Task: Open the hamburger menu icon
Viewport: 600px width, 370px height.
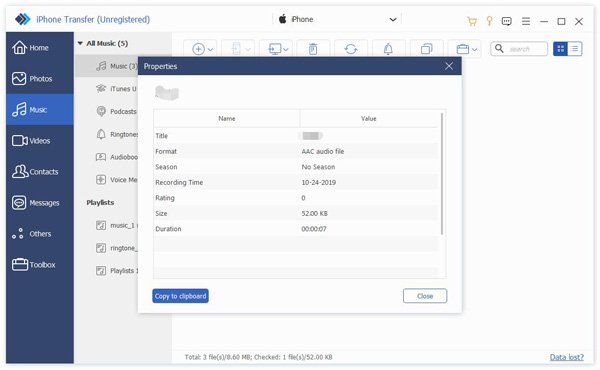Action: pyautogui.click(x=526, y=21)
